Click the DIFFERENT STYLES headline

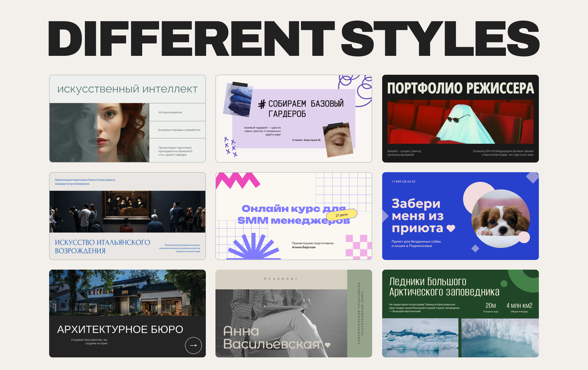(294, 39)
